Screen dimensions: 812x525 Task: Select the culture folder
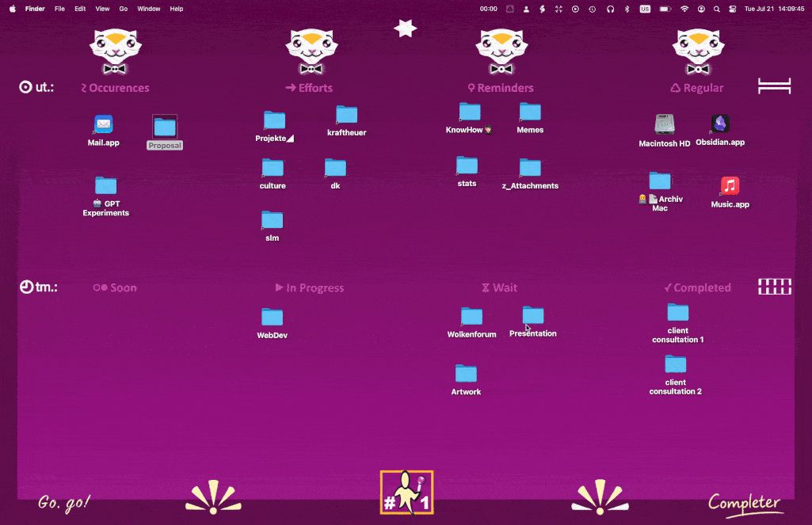point(273,168)
